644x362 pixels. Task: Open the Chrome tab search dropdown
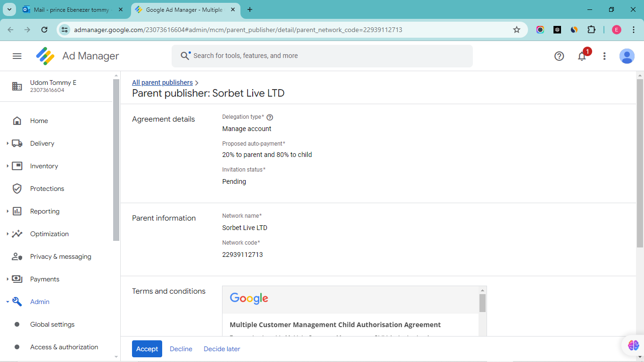tap(9, 9)
